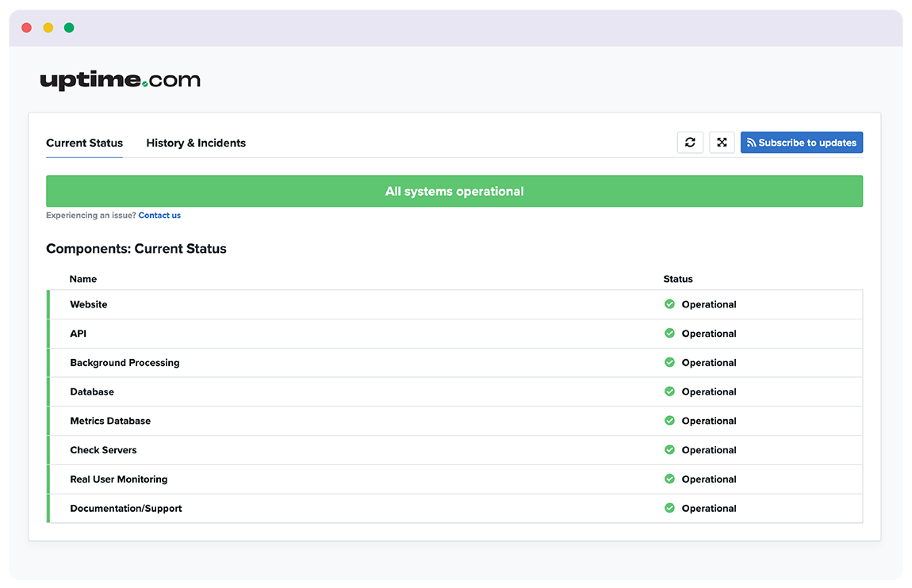
Task: Click Operational text in API row
Action: point(709,334)
